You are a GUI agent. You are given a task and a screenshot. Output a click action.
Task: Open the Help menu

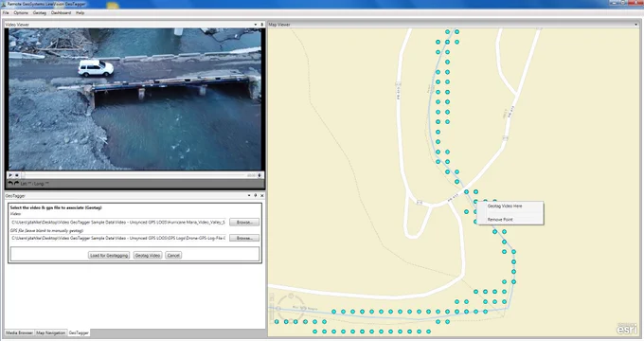point(80,12)
